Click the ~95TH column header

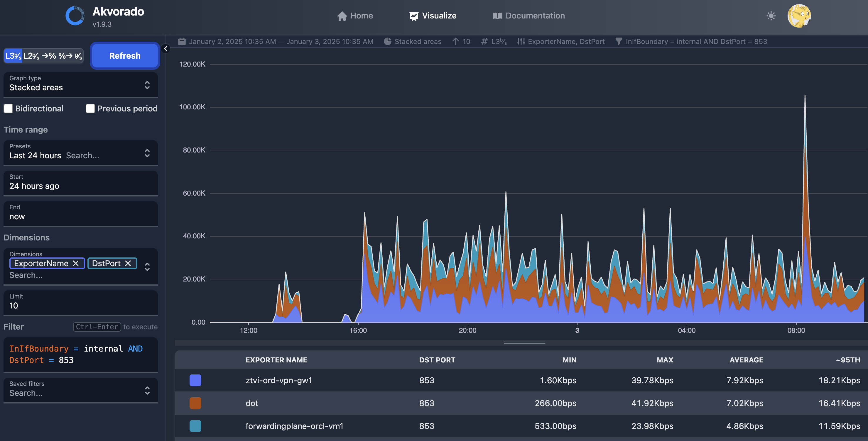click(848, 360)
